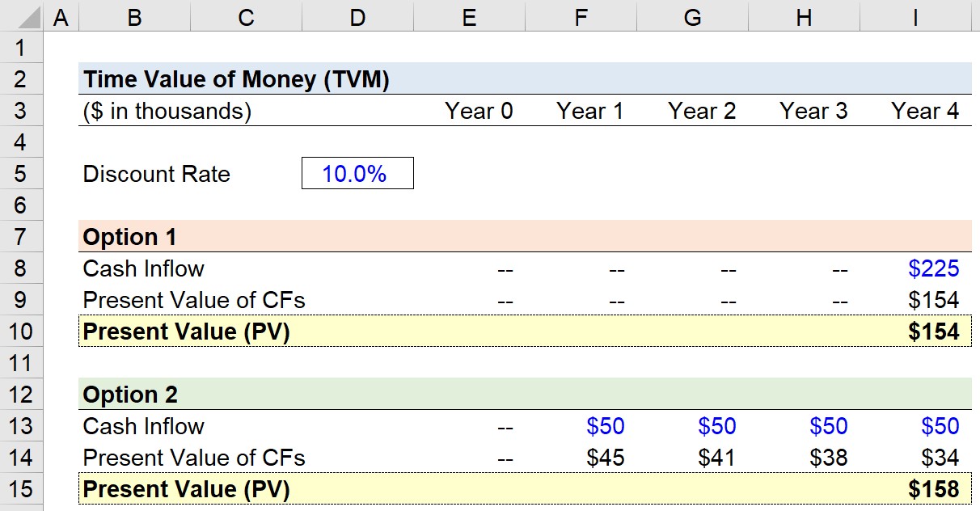
Task: Select column A header
Action: coord(61,17)
